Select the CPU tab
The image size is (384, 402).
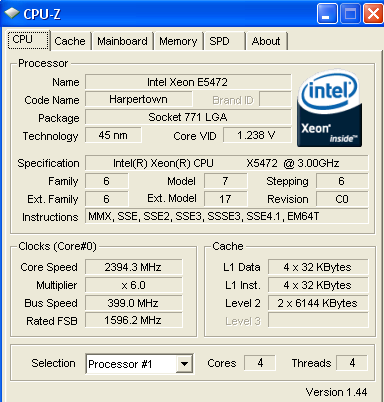[x=29, y=40]
